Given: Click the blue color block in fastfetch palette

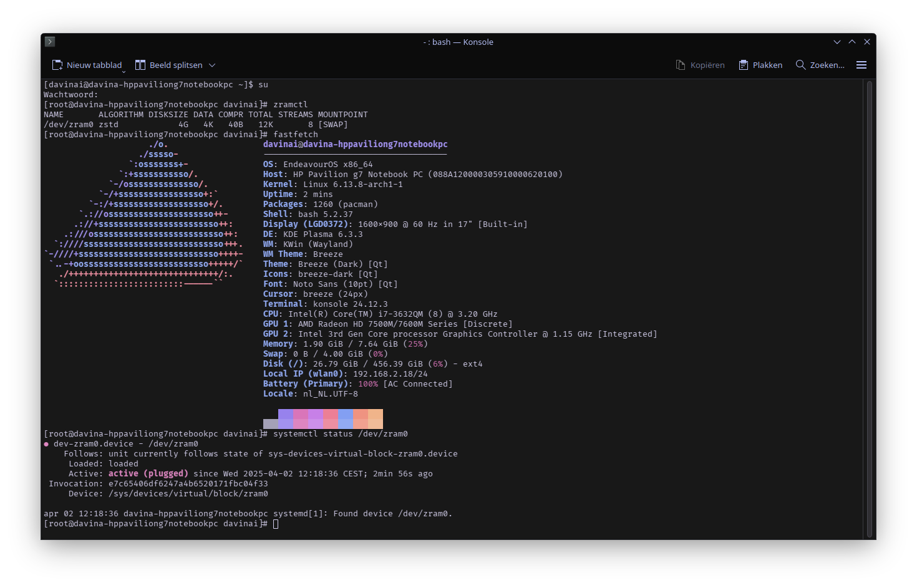Looking at the screenshot, I should [346, 418].
